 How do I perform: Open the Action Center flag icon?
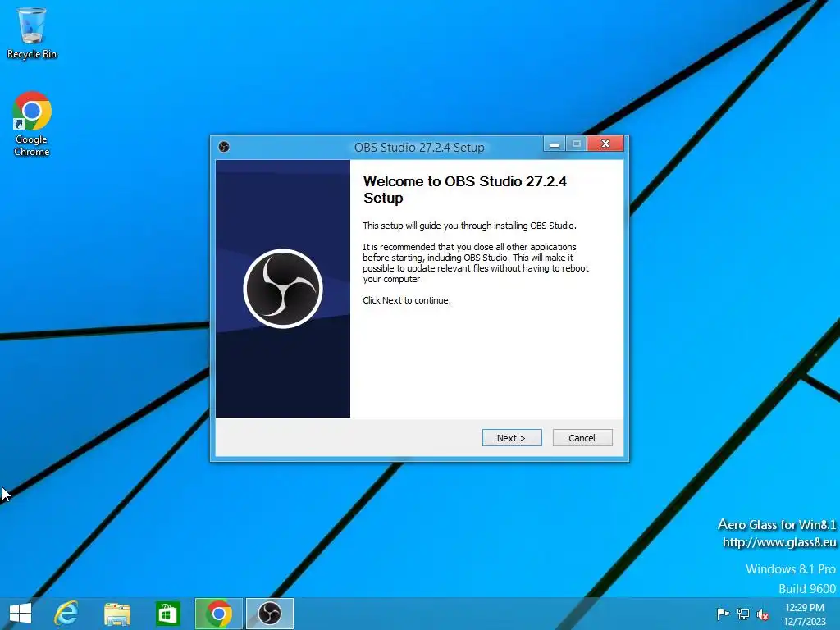click(723, 614)
